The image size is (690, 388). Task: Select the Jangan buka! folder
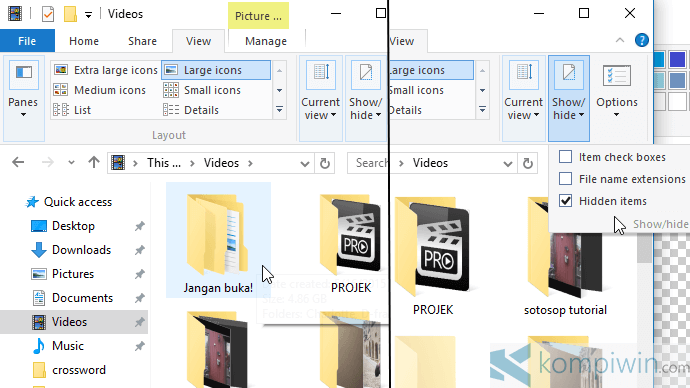point(218,240)
